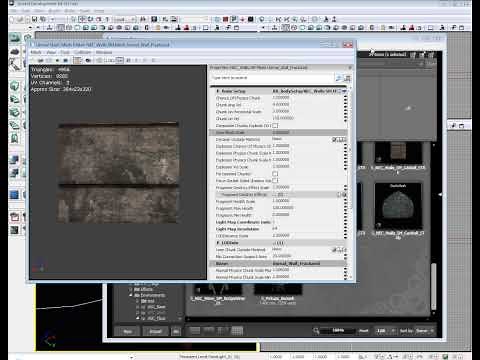480x360 pixels.
Task: Use selected asset for Fracture Outside Material
Action: coord(334,139)
